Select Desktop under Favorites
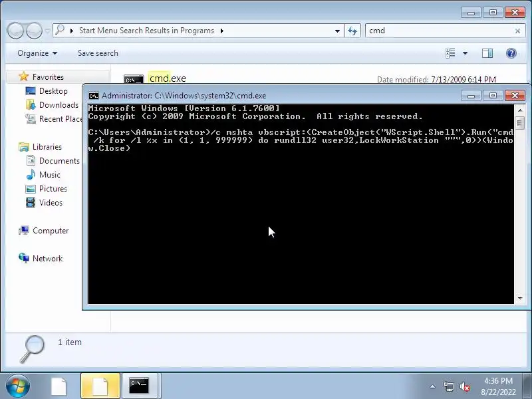Image resolution: width=532 pixels, height=399 pixels. pyautogui.click(x=53, y=91)
